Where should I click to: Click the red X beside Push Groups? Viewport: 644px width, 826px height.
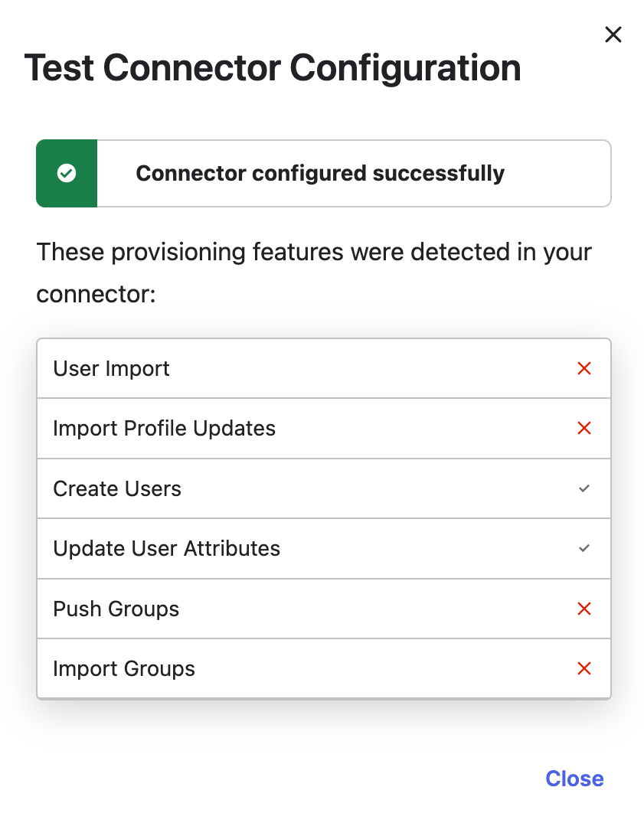(584, 609)
